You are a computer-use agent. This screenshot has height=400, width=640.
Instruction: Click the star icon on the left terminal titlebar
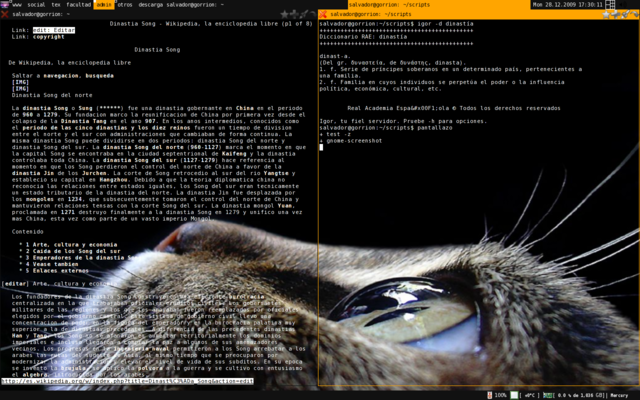coord(284,14)
